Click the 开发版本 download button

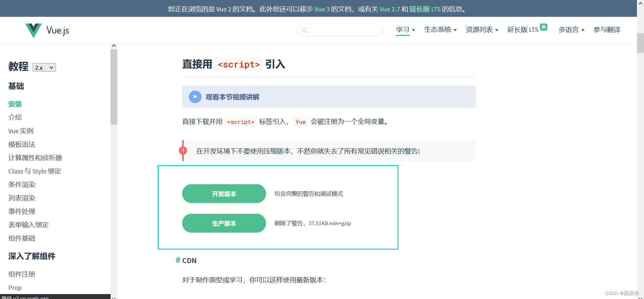pos(224,194)
